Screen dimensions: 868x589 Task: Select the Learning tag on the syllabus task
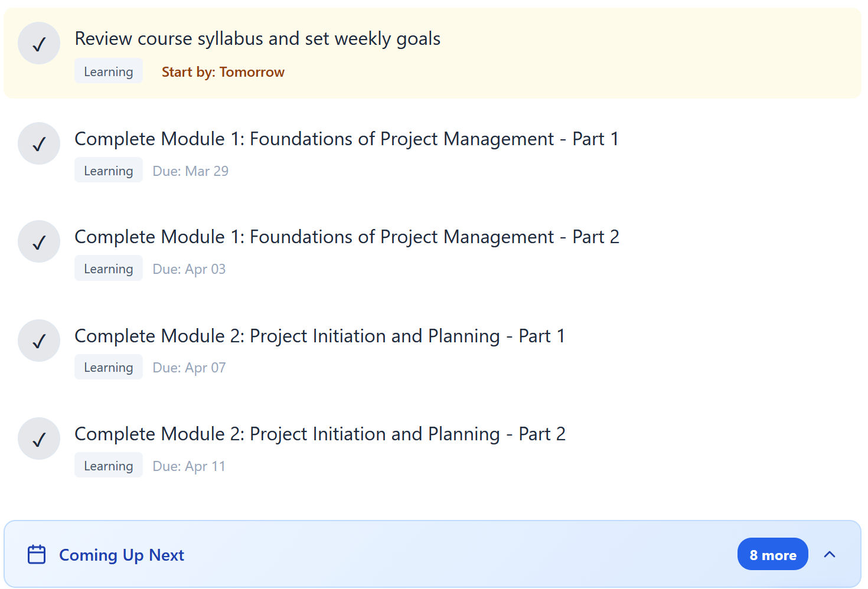point(108,71)
